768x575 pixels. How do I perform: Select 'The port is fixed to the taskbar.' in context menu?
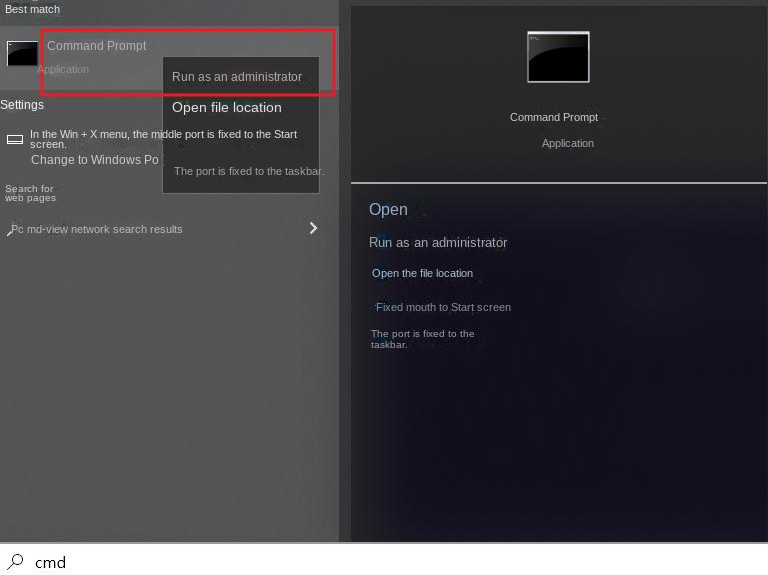pyautogui.click(x=249, y=171)
